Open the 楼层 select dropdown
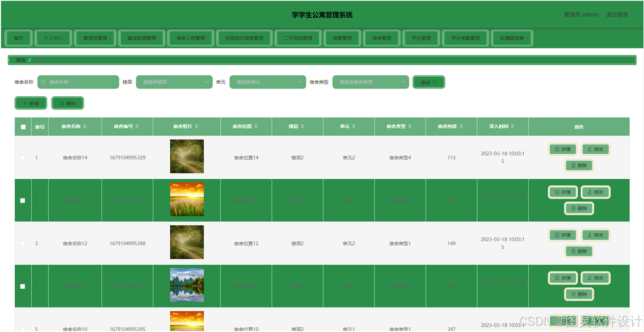The height and width of the screenshot is (332, 644). point(174,82)
